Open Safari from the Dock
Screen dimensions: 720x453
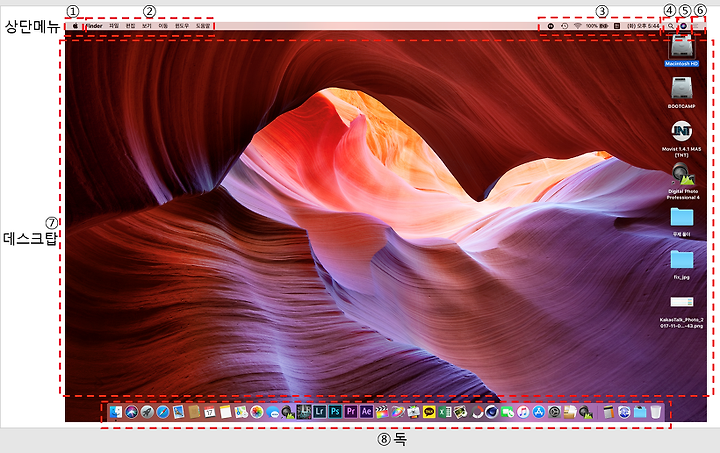[163, 412]
